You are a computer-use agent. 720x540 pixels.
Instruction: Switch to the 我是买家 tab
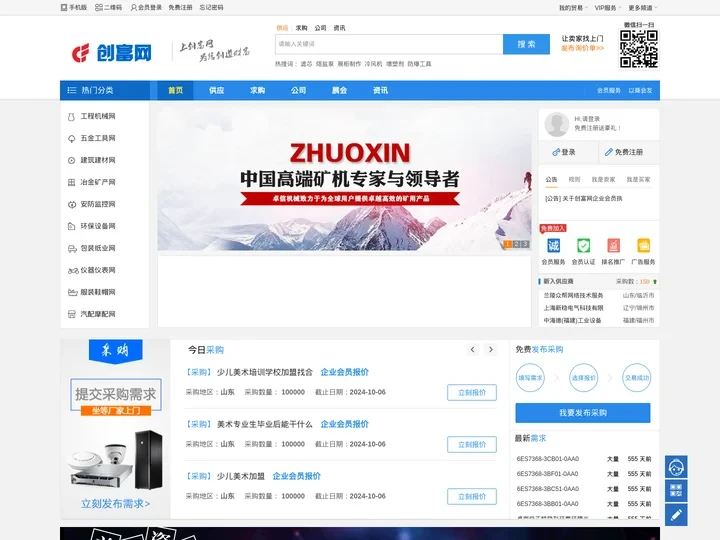point(638,180)
